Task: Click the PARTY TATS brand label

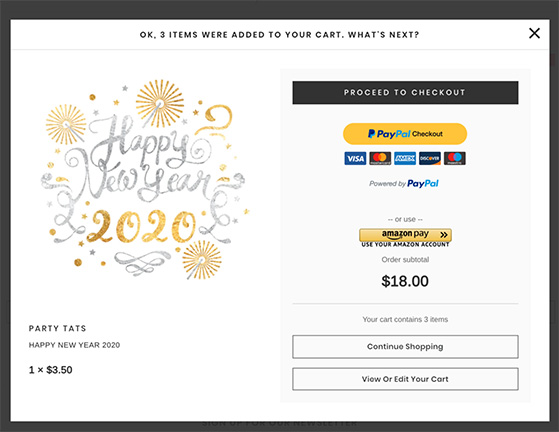Action: (57, 328)
